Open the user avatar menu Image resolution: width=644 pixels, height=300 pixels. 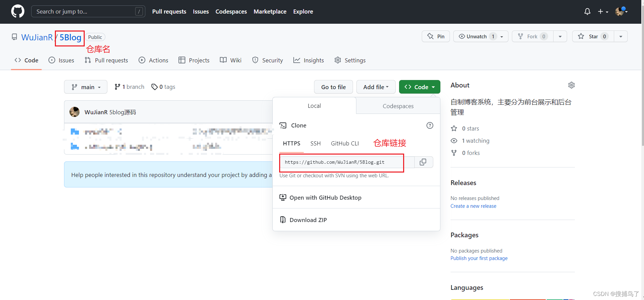click(x=621, y=12)
